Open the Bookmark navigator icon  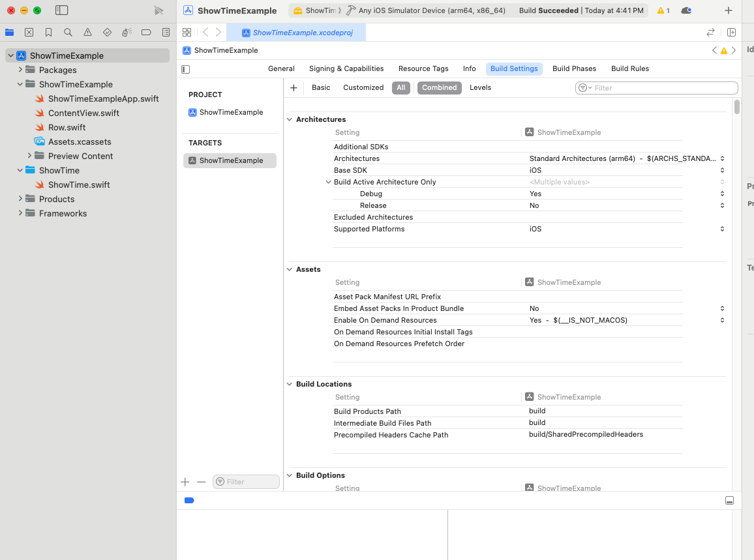point(48,32)
